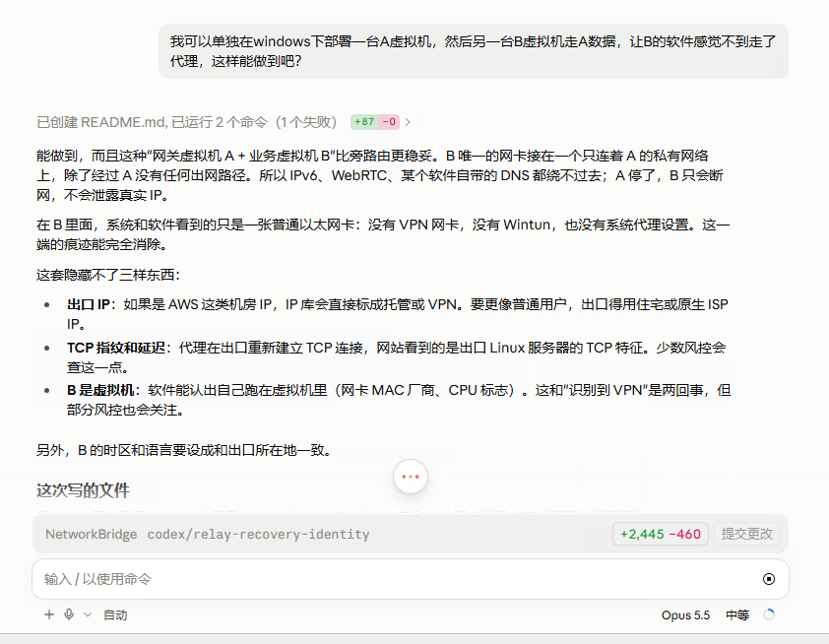Click the 出口 IP bullet heading

click(x=89, y=304)
